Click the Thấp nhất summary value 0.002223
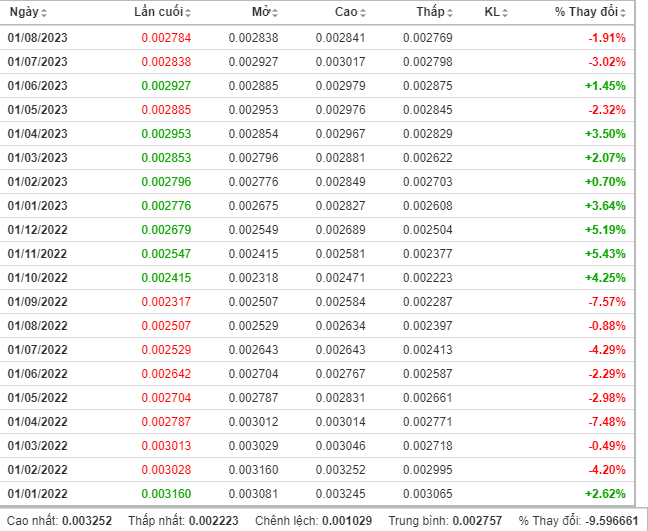 215,521
